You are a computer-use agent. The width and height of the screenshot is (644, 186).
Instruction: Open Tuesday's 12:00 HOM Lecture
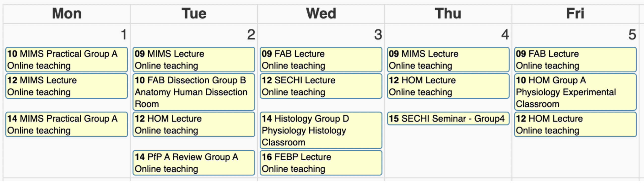pyautogui.click(x=194, y=124)
